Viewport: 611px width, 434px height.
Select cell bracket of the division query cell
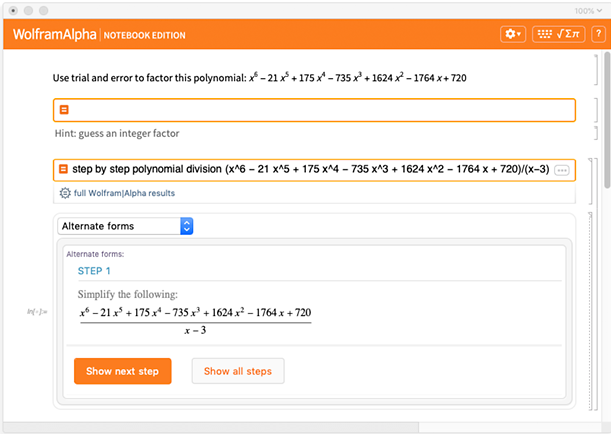tap(591, 181)
